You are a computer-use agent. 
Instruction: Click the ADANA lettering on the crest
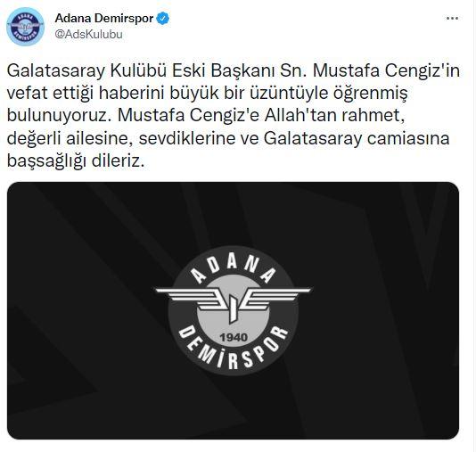(x=233, y=269)
